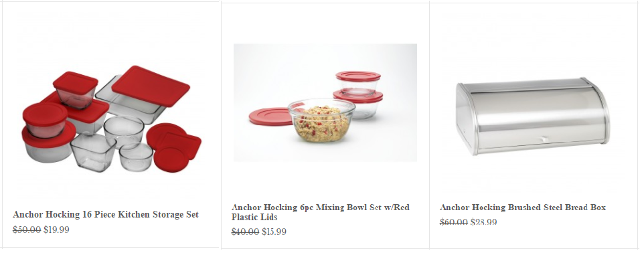Select the crossed-out $60.00 original price
This screenshot has width=644, height=253.
[453, 222]
